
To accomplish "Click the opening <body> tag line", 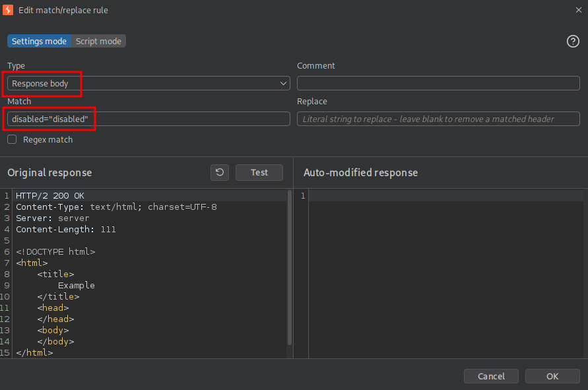I will click(x=53, y=331).
